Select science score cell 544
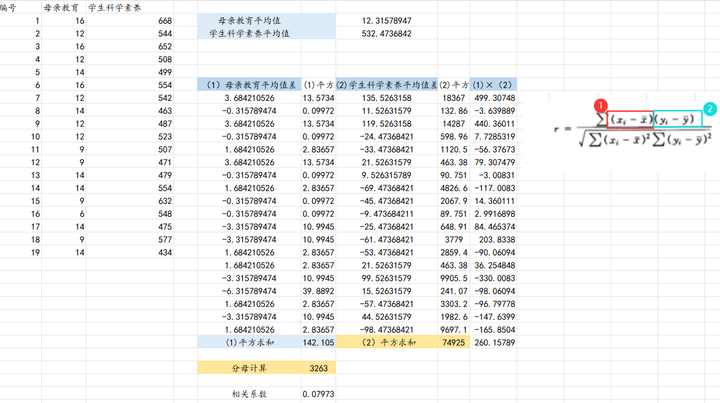 tap(129, 34)
